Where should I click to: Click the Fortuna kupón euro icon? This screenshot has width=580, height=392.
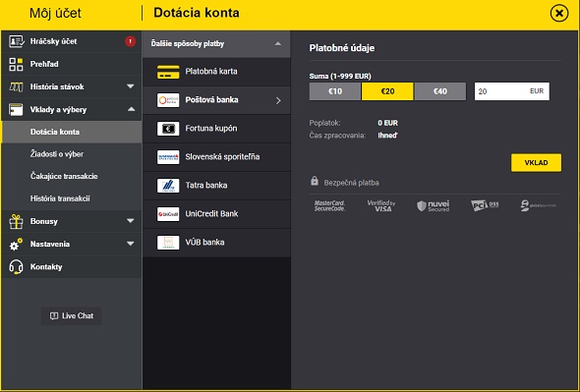(x=168, y=129)
